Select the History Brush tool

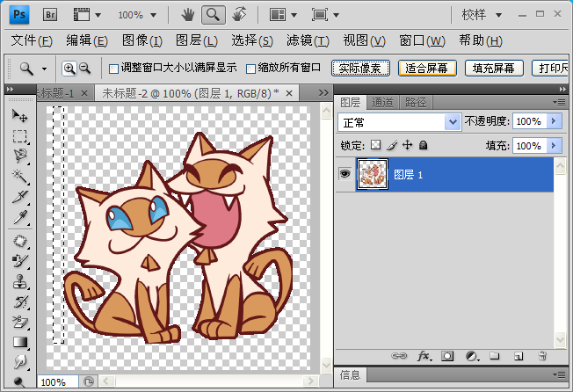pyautogui.click(x=19, y=301)
